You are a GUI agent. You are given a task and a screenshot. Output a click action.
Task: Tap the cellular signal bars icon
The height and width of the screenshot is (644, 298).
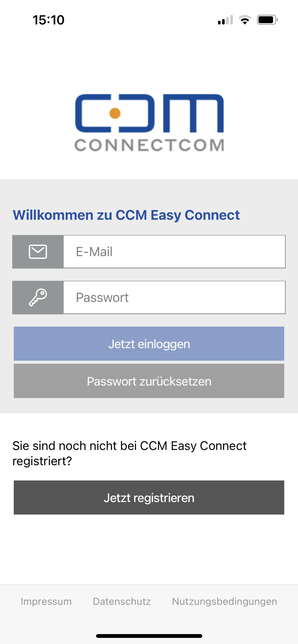click(x=225, y=20)
